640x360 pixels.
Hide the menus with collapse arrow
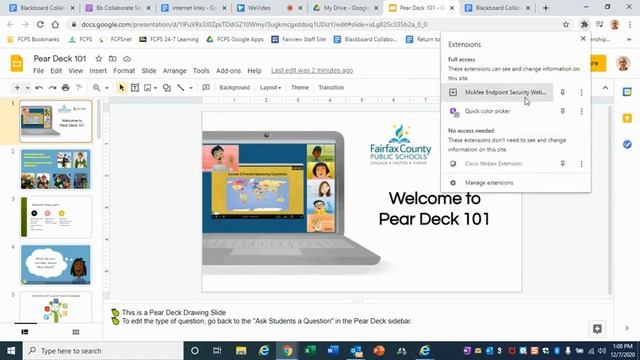coord(605,88)
